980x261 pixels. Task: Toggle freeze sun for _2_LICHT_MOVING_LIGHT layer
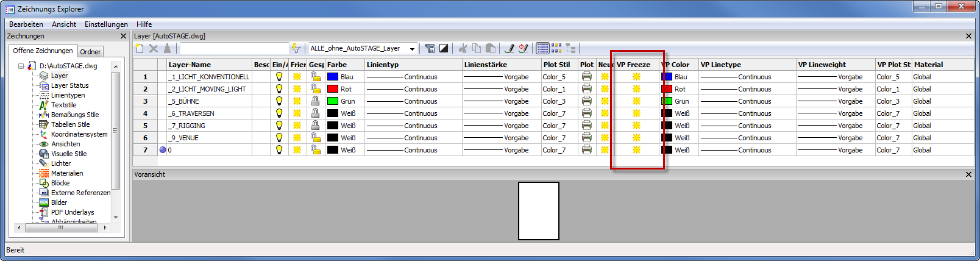[x=297, y=89]
